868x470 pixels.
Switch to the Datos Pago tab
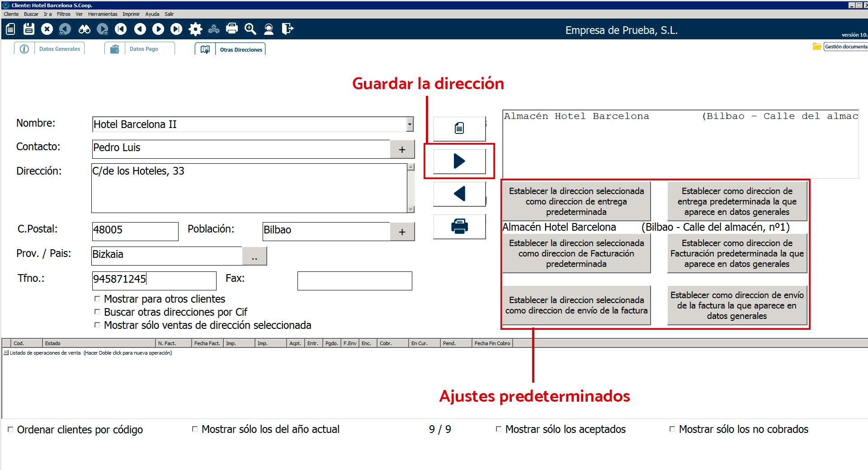(x=144, y=49)
